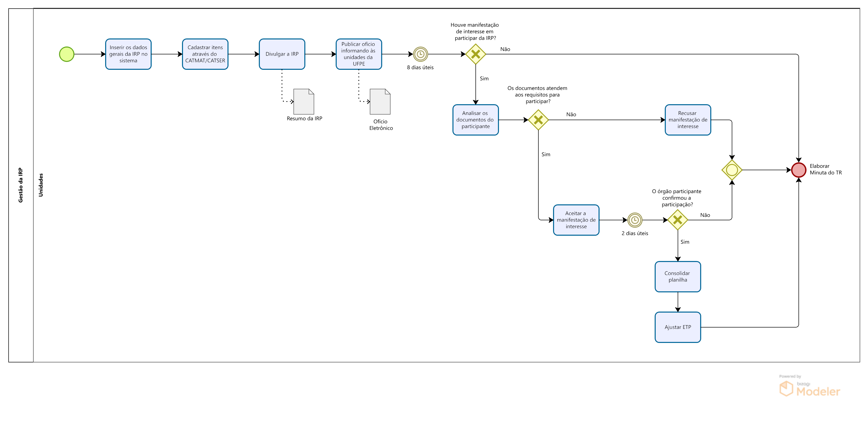Click 'Aceitar a manifestação de interesse' task
The width and height of the screenshot is (868, 436).
point(576,220)
